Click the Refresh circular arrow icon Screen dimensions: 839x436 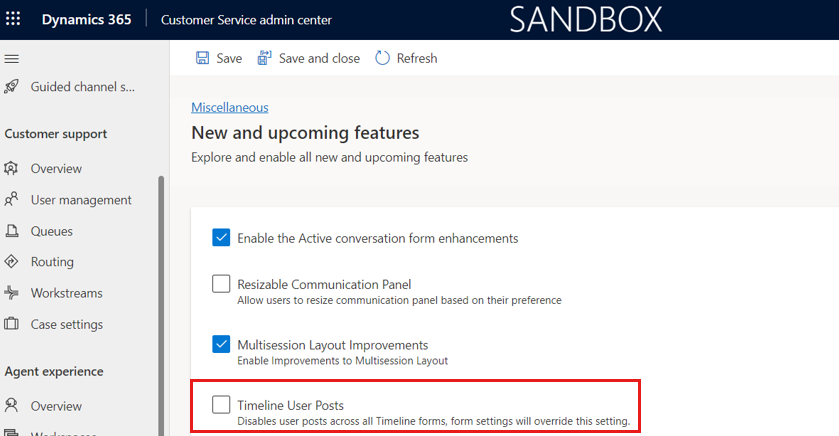click(382, 58)
